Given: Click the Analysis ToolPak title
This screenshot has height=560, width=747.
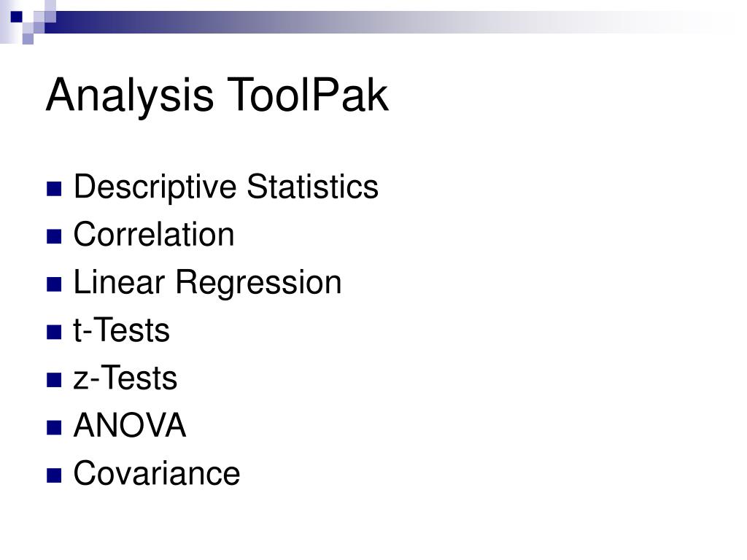Looking at the screenshot, I should 217,96.
